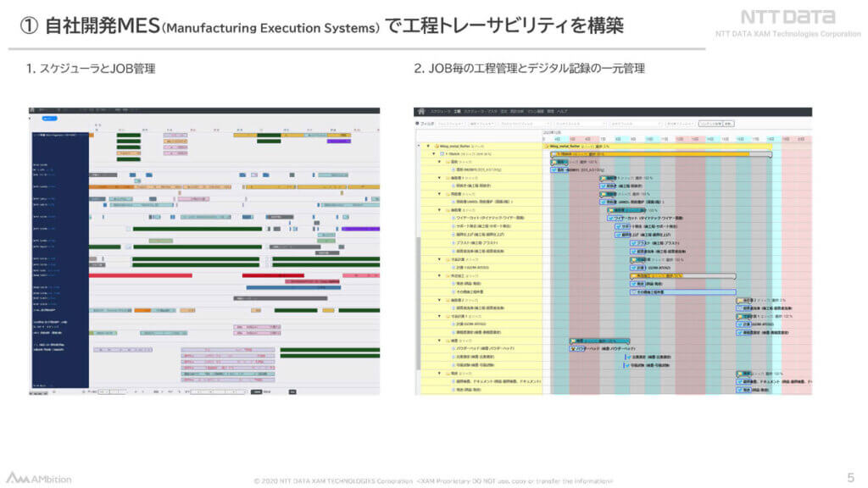This screenshot has height=488, width=868.
Task: Click the Wing_metal_flaher folder icon on the Gantt bar
Action: point(547,146)
